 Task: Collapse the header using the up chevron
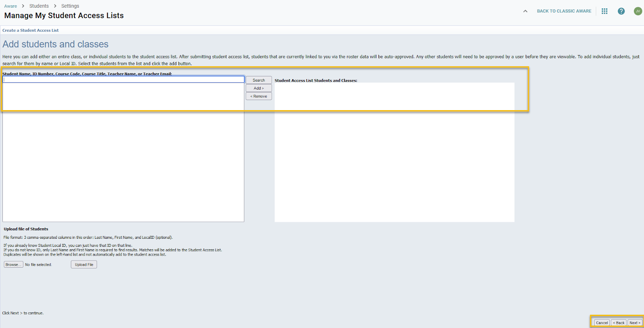coord(525,11)
